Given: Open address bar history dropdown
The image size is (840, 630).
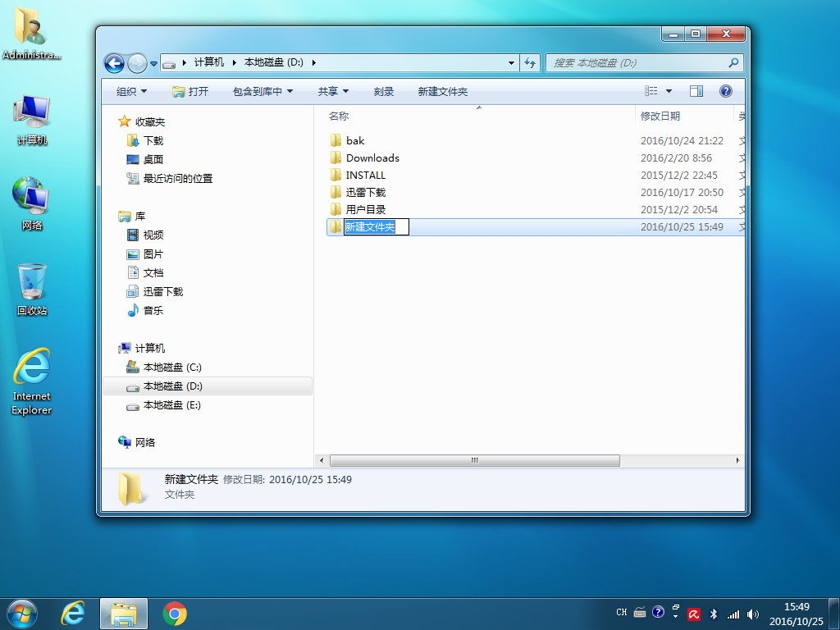Looking at the screenshot, I should 511,62.
